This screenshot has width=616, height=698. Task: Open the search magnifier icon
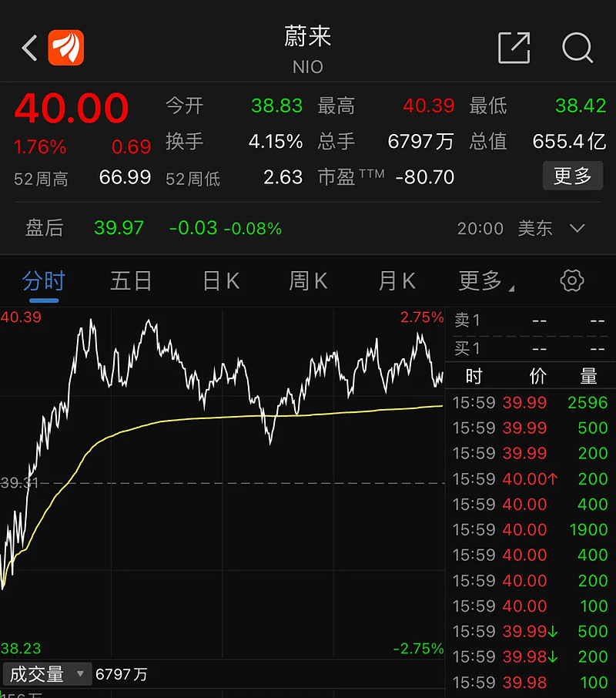coord(577,48)
